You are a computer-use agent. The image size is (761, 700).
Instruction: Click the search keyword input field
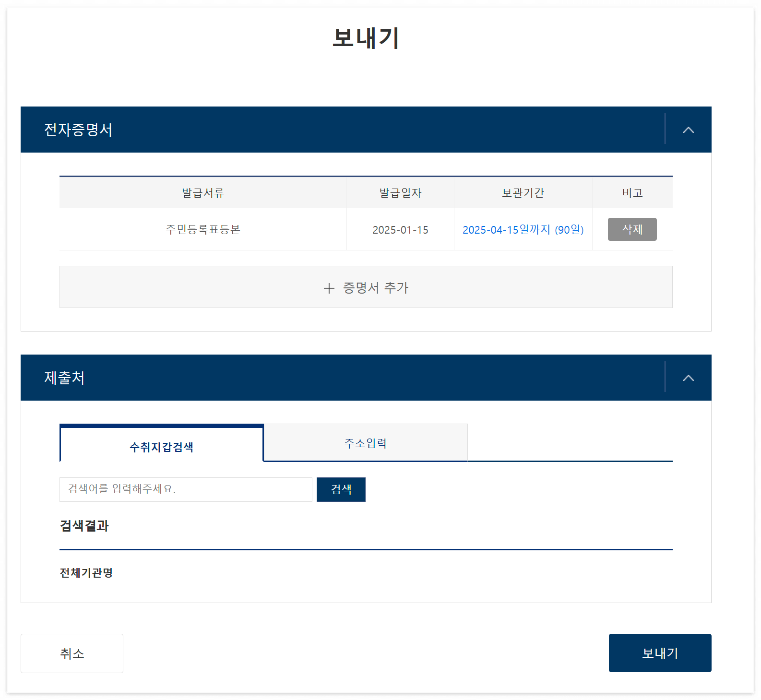[186, 489]
